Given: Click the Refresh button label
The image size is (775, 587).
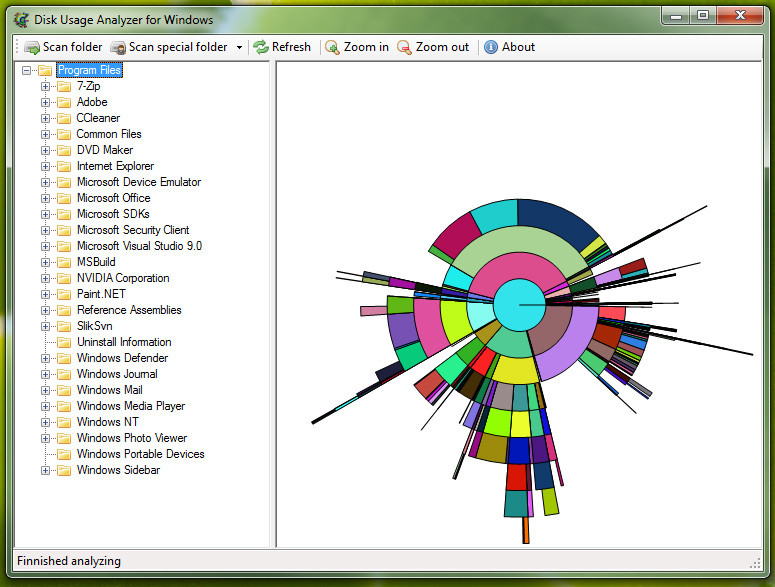Looking at the screenshot, I should [x=291, y=47].
